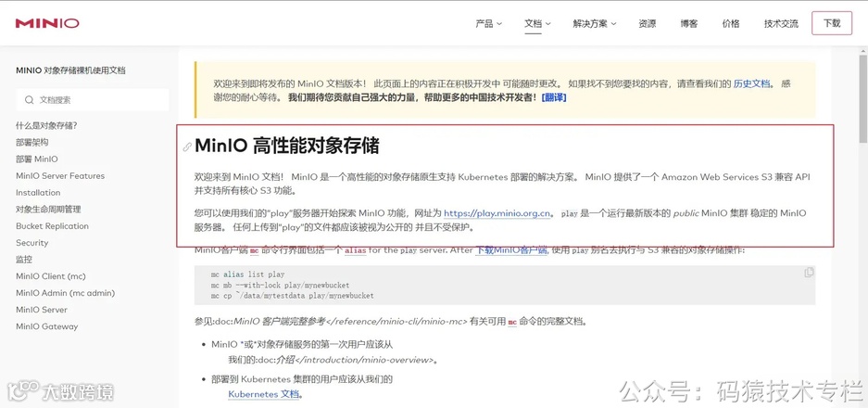868x408 pixels.
Task: Click the 历史文档 link in notice
Action: pos(752,83)
